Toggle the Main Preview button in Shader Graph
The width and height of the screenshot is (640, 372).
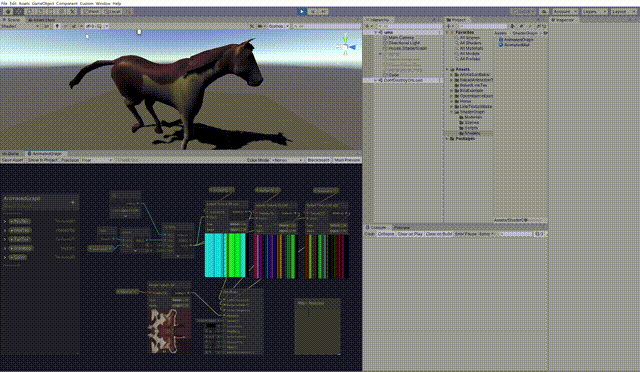pos(347,160)
